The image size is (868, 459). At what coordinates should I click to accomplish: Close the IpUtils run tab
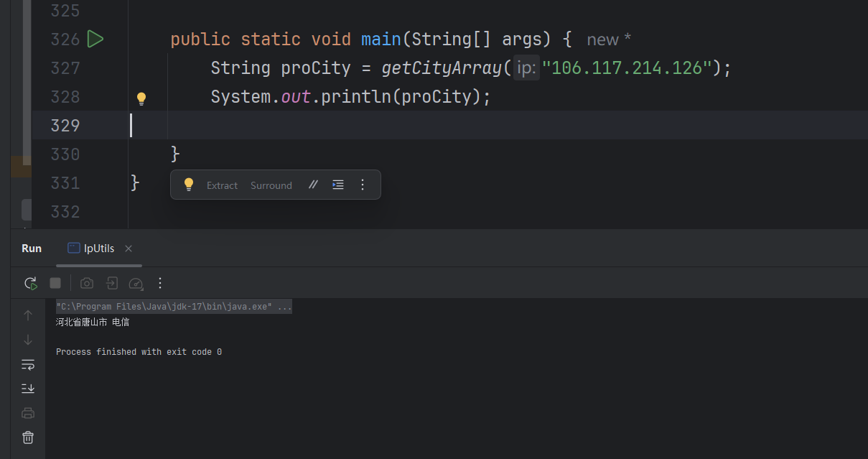click(129, 249)
